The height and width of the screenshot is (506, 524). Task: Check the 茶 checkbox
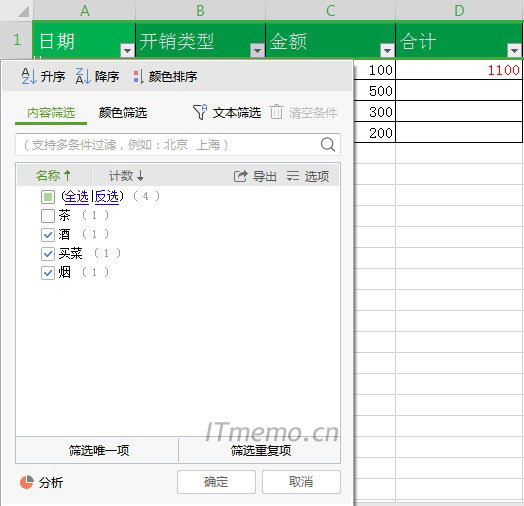coord(48,216)
